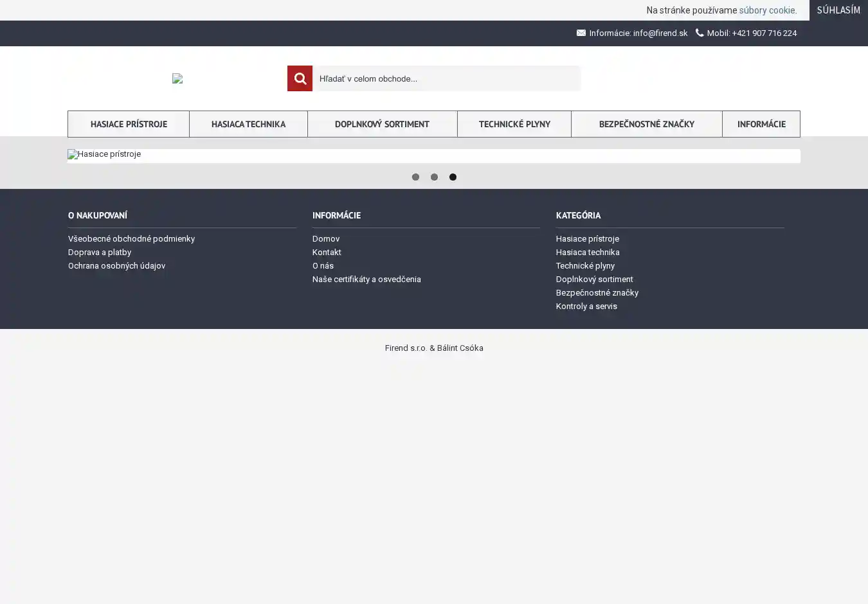Click the red search magnifier icon
The image size is (868, 604).
300,78
